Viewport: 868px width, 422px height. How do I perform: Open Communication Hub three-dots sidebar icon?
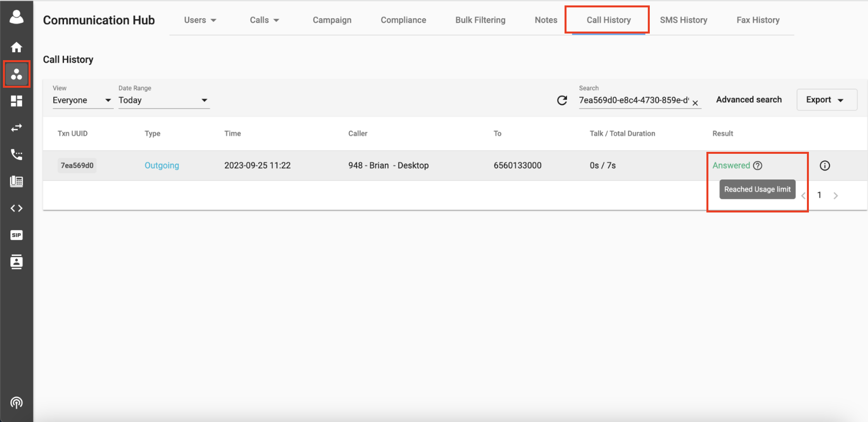click(x=16, y=74)
